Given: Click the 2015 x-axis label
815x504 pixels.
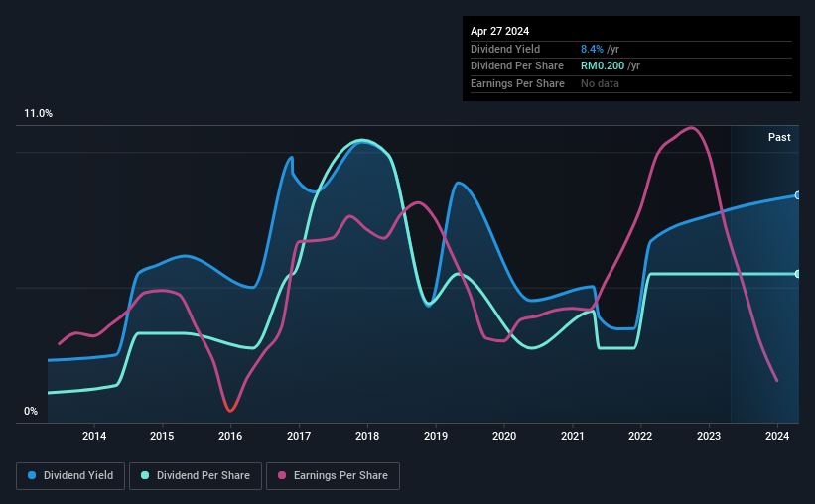Looking at the screenshot, I should tap(162, 436).
